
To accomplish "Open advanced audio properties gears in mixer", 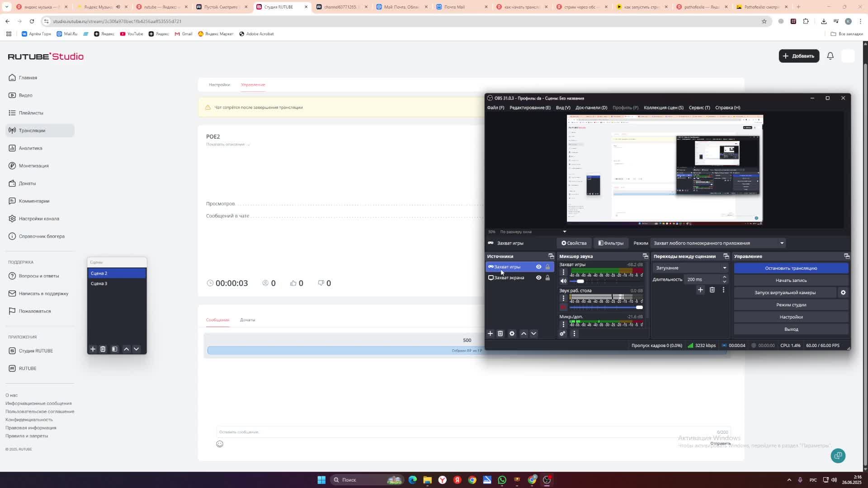I will point(562,333).
